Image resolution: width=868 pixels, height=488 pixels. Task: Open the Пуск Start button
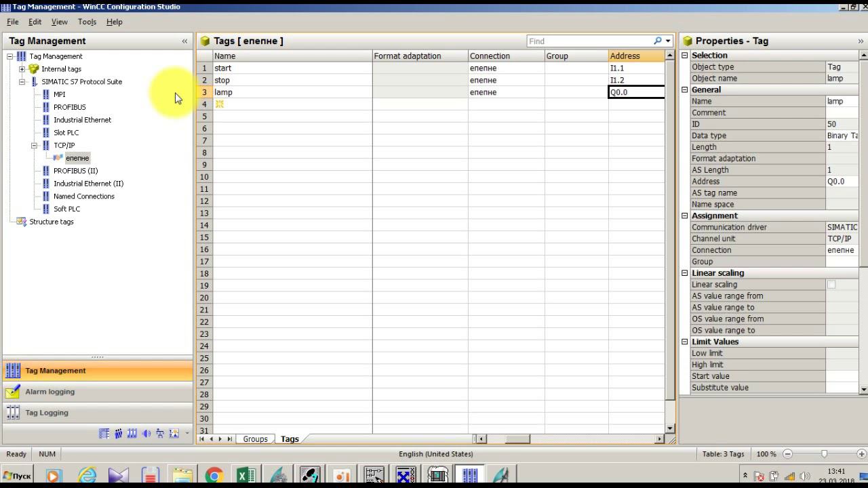18,476
